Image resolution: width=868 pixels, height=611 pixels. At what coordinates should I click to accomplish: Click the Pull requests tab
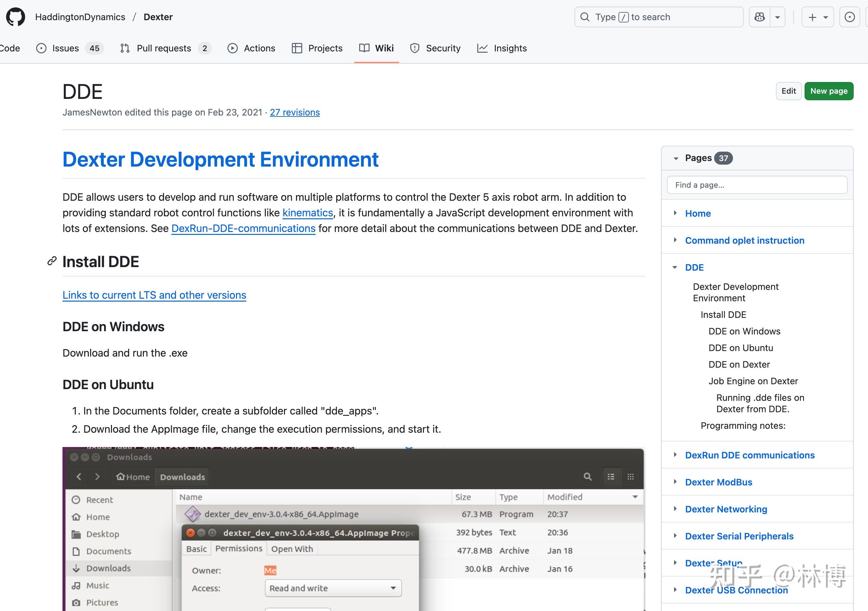[x=163, y=48]
